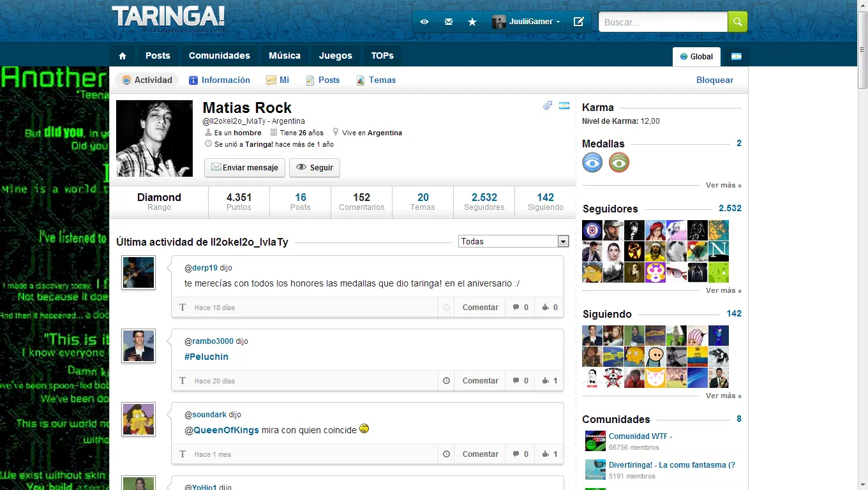Click the #Peluchin hashtag
This screenshot has width=868, height=490.
click(x=206, y=357)
